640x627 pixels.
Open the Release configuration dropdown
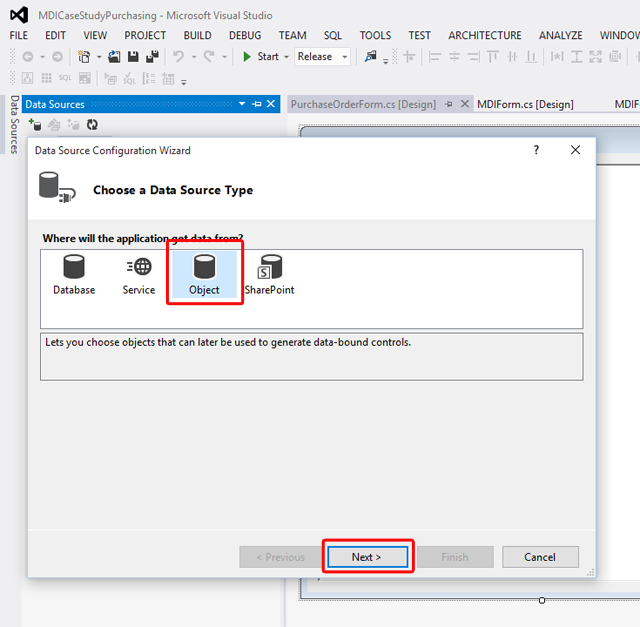click(345, 57)
